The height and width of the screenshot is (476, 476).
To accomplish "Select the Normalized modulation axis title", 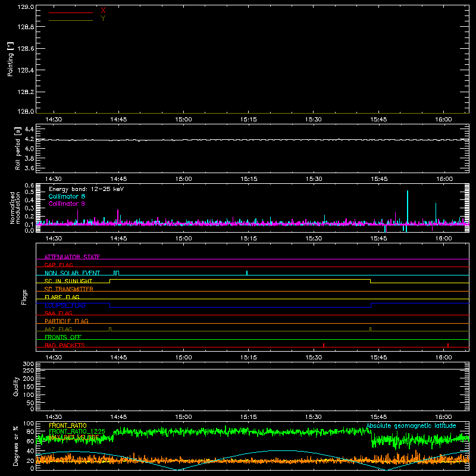I will point(15,208).
